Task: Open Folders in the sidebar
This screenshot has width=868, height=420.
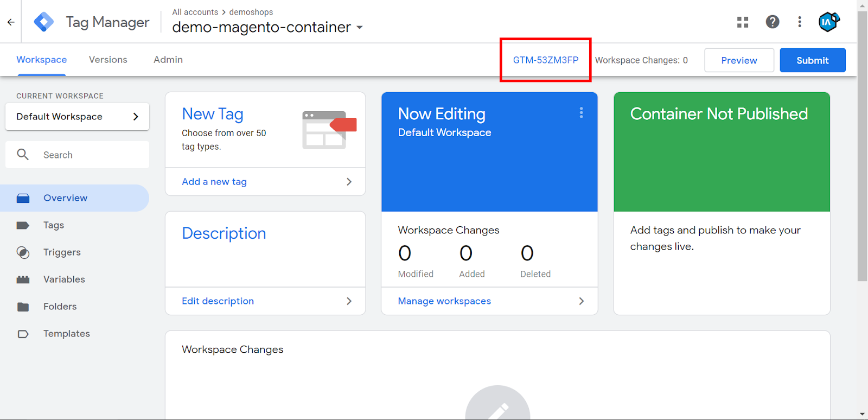Action: (x=60, y=307)
